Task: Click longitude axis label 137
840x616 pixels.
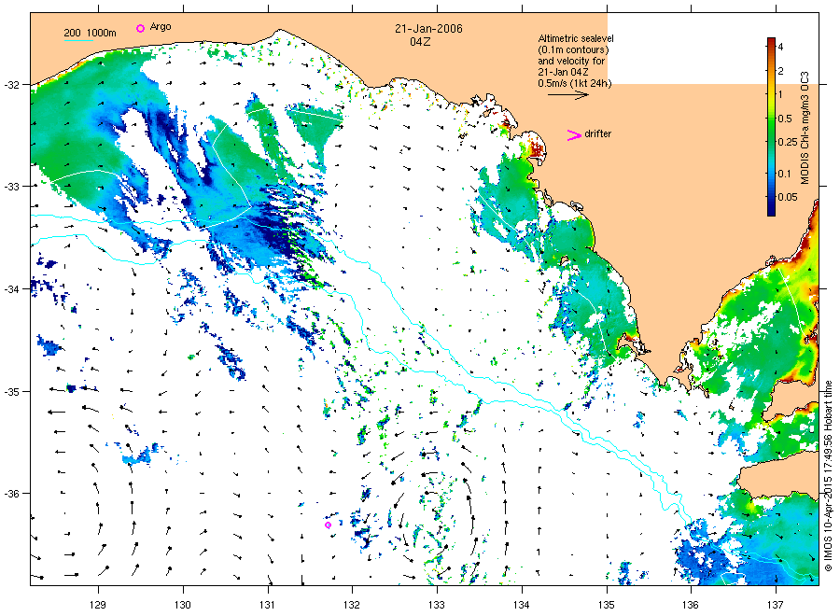Action: [776, 605]
